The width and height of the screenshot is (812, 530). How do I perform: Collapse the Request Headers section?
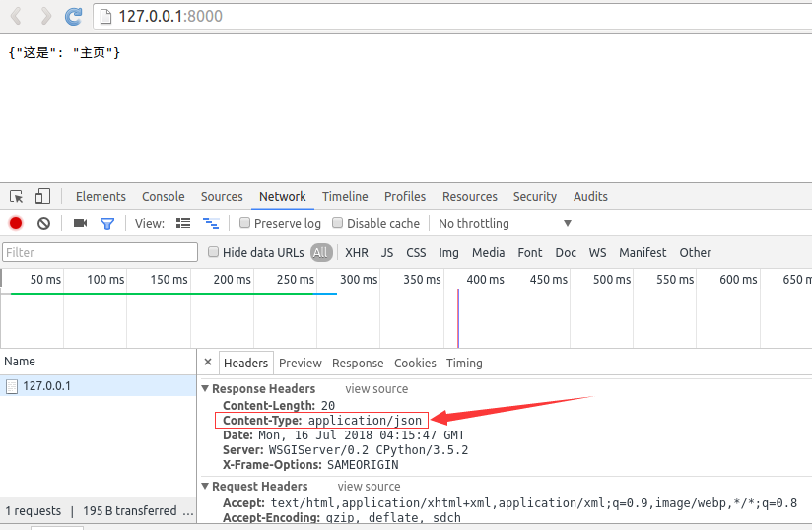(x=205, y=486)
